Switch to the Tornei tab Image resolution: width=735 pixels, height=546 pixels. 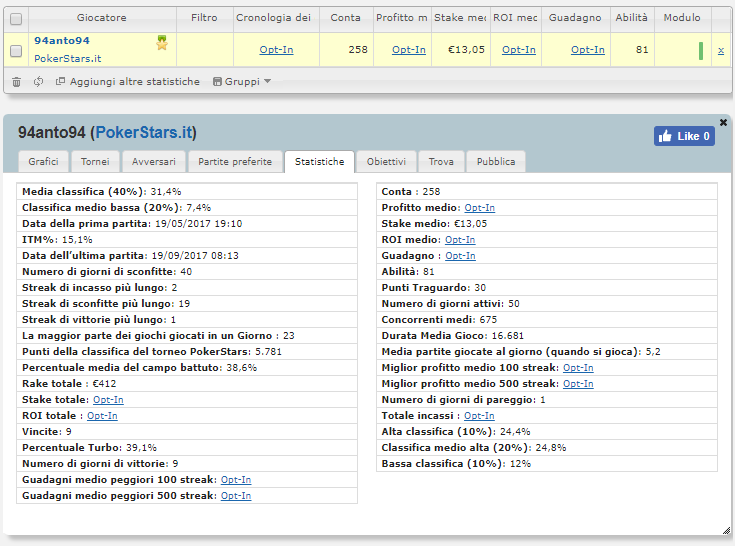95,162
